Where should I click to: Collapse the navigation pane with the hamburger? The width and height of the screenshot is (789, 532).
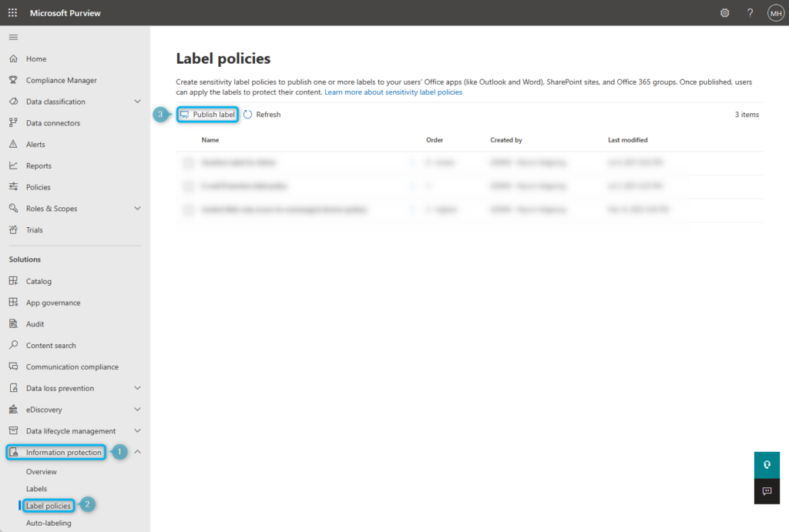coord(12,36)
